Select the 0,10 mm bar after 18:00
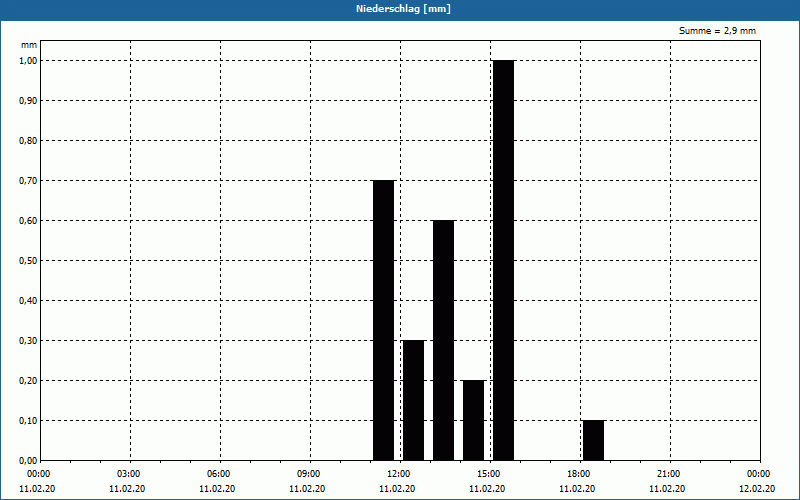The height and width of the screenshot is (500, 800). 593,440
